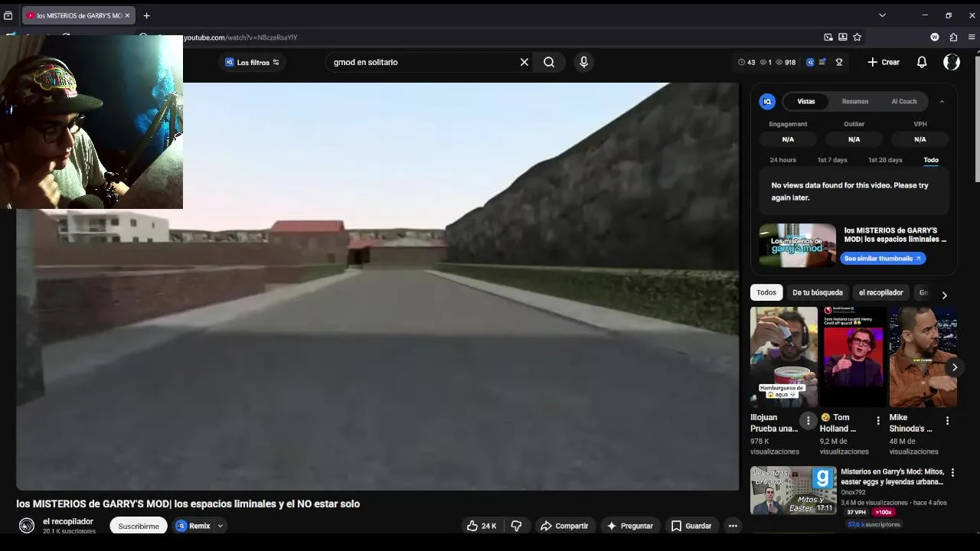Viewport: 980px width, 551px height.
Task: Click the W extension icon in toolbar
Action: click(x=935, y=37)
